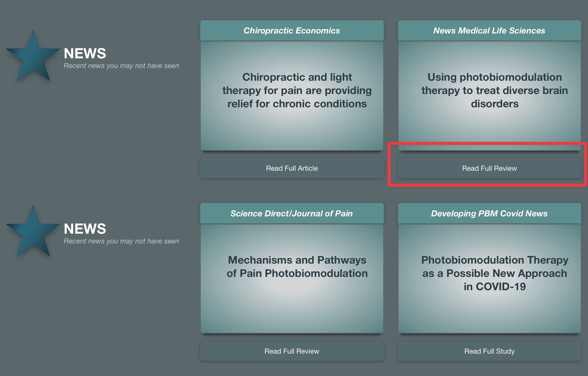Select the Developing PBM Covid News header
588x376 pixels.
tap(489, 213)
